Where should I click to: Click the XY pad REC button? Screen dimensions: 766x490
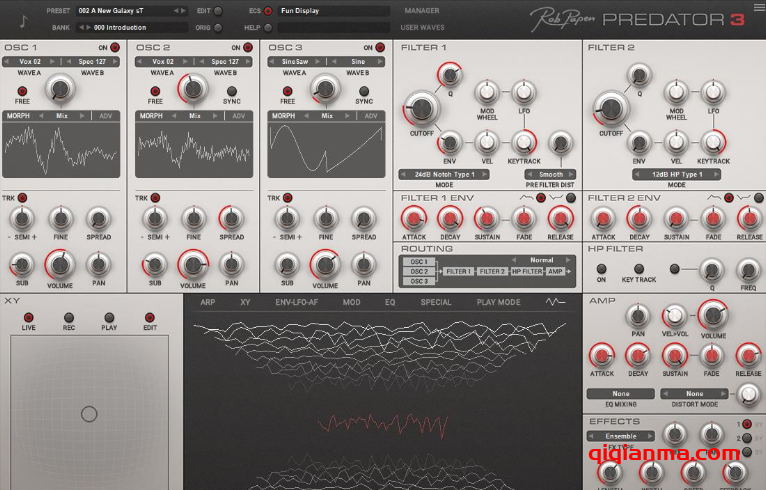pyautogui.click(x=69, y=318)
